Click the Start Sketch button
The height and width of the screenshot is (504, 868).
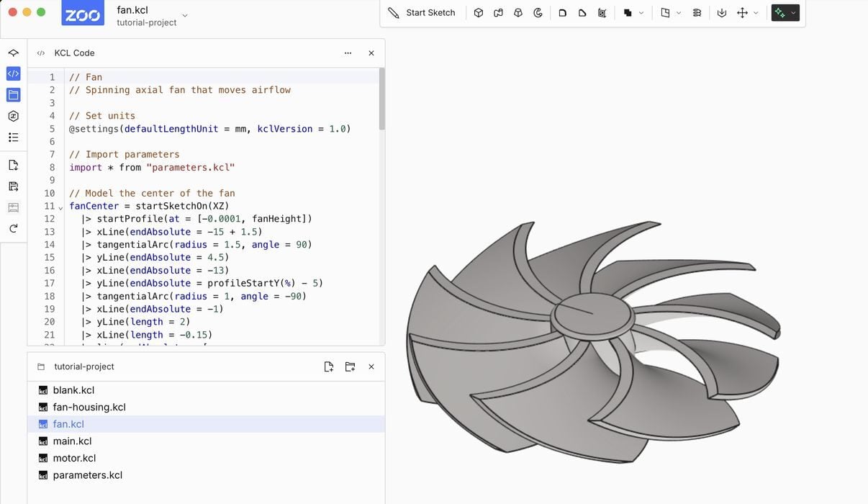click(x=422, y=13)
